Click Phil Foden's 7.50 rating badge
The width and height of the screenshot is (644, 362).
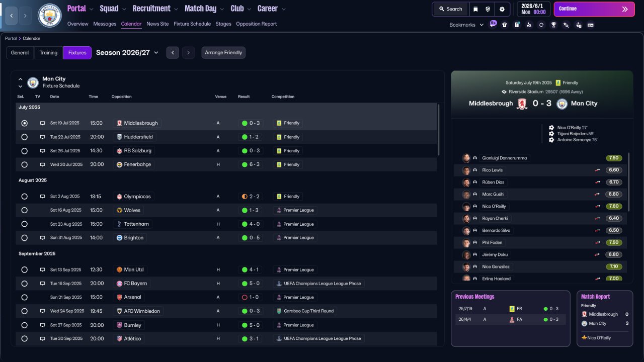click(614, 243)
